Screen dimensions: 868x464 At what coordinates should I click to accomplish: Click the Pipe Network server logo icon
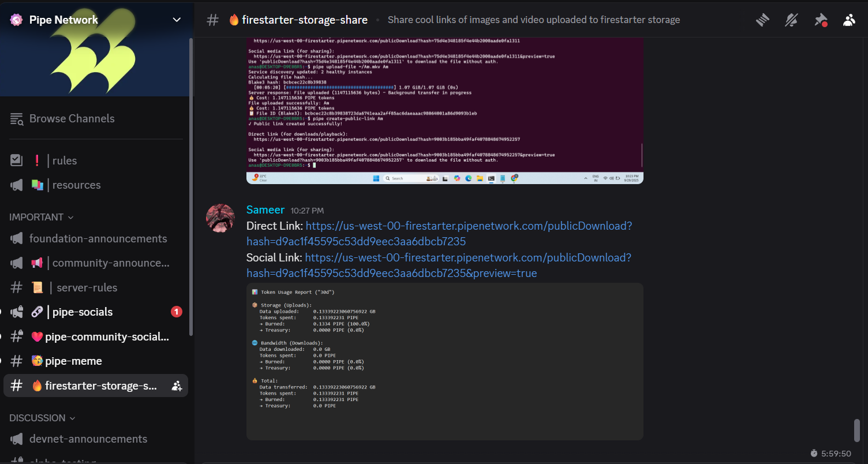[x=16, y=20]
